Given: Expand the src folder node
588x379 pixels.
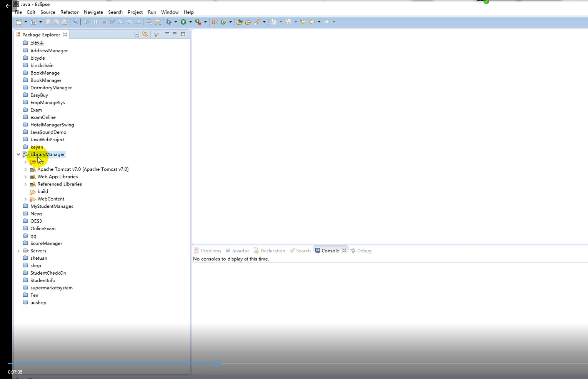Looking at the screenshot, I should pyautogui.click(x=25, y=162).
